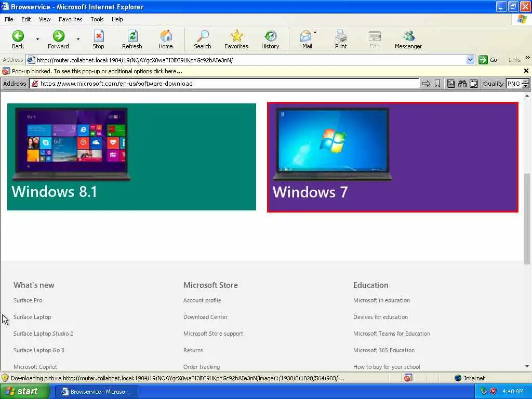
Task: Go back with the Back arrow icon
Action: point(18,36)
